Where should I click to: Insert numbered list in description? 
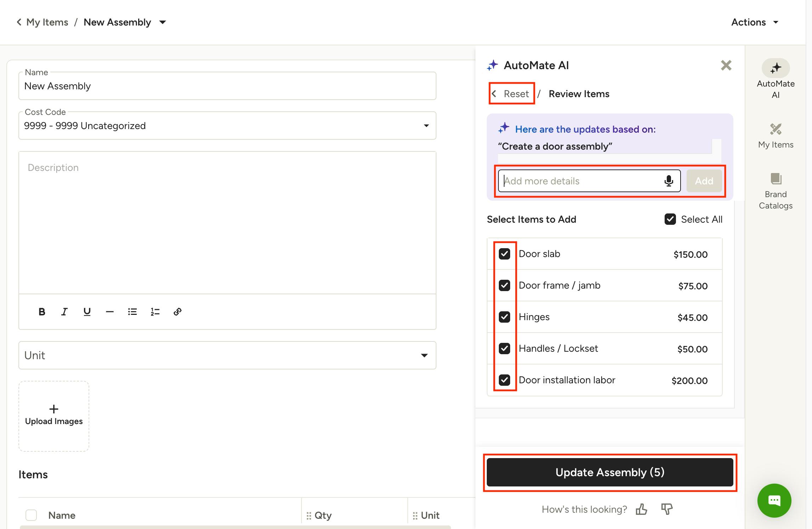pos(155,312)
